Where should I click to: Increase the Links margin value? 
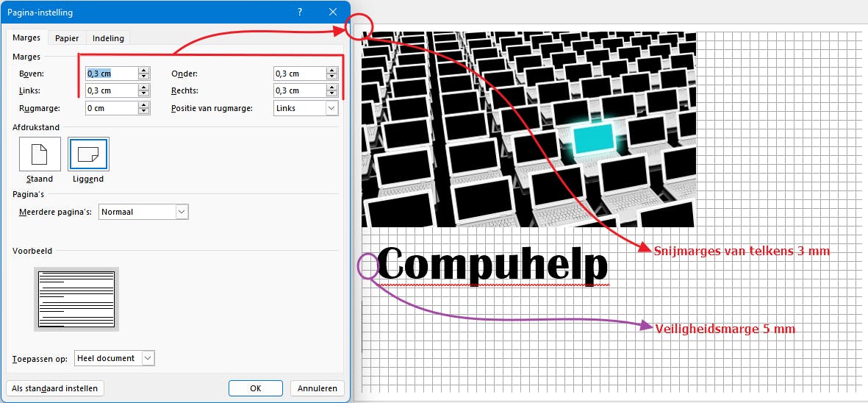[144, 88]
